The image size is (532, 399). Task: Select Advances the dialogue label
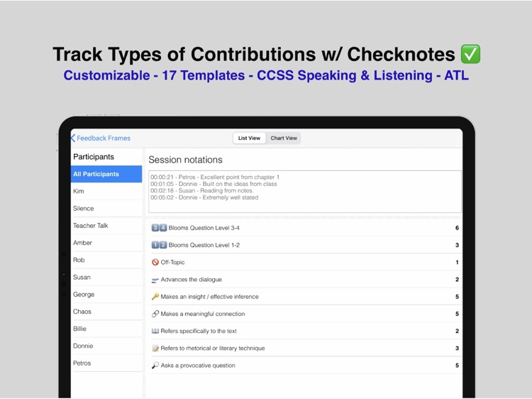click(x=192, y=280)
